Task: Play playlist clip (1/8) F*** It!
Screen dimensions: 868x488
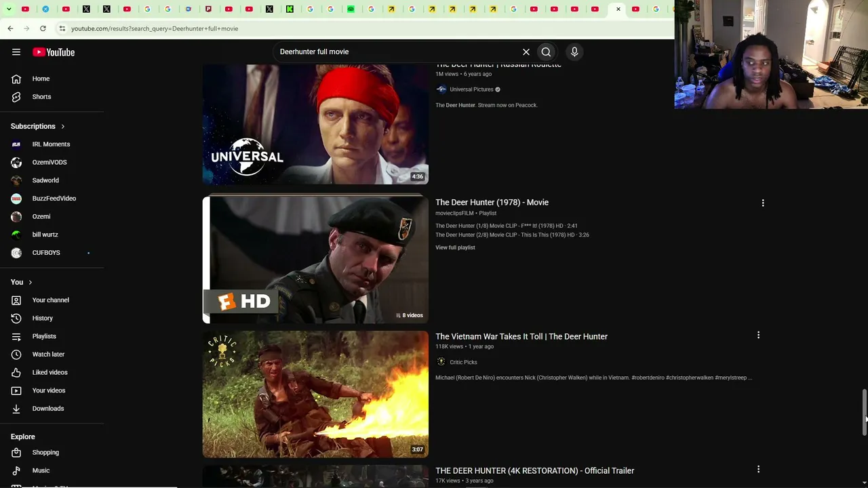Action: [x=506, y=226]
